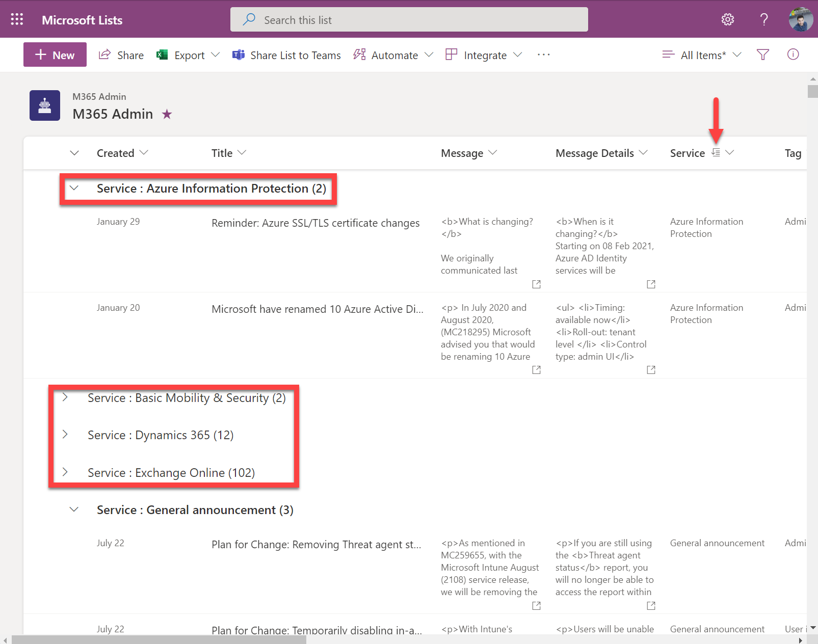Expand the Basic Mobility & Security group
This screenshot has width=818, height=644.
pos(65,397)
